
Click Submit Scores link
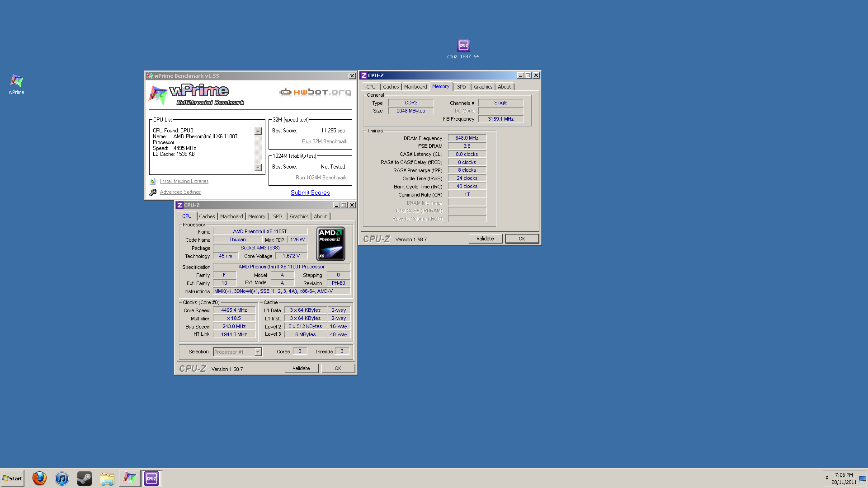pyautogui.click(x=310, y=192)
